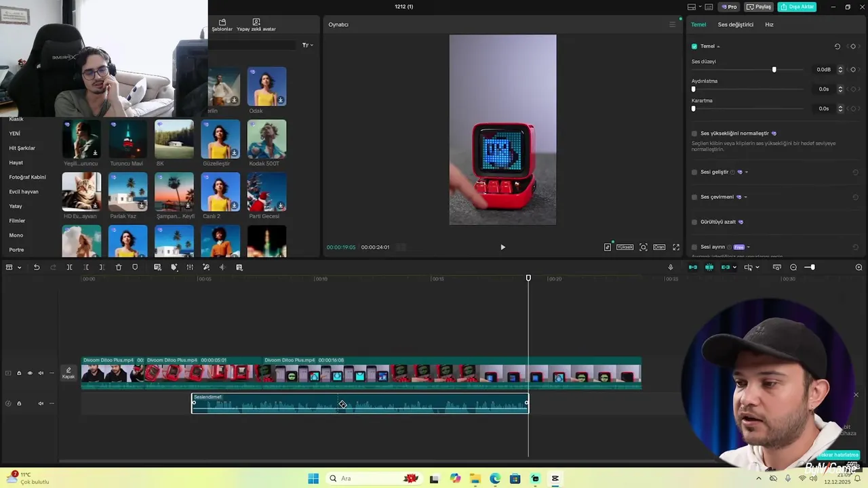Open linkage options dropdown arrow
Screen dimensions: 868x488
(x=734, y=268)
